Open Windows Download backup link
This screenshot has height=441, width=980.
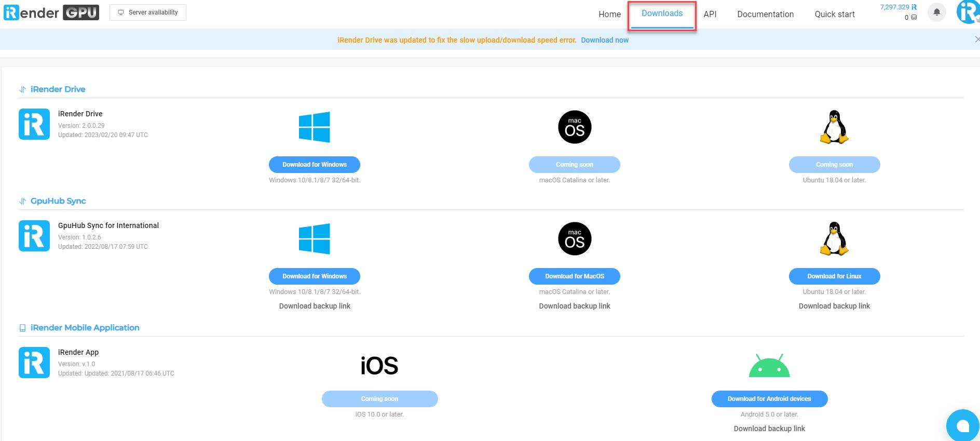[315, 306]
